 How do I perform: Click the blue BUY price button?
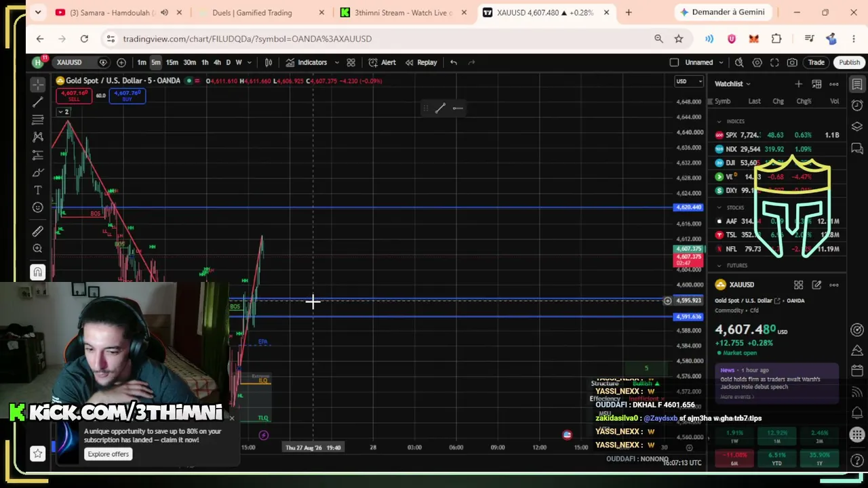click(x=127, y=96)
